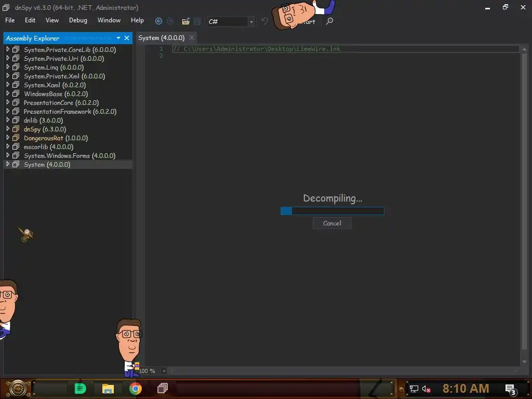Screen dimensions: 532x399
Task: Click the Assembly Explorer panel title
Action: click(33, 38)
